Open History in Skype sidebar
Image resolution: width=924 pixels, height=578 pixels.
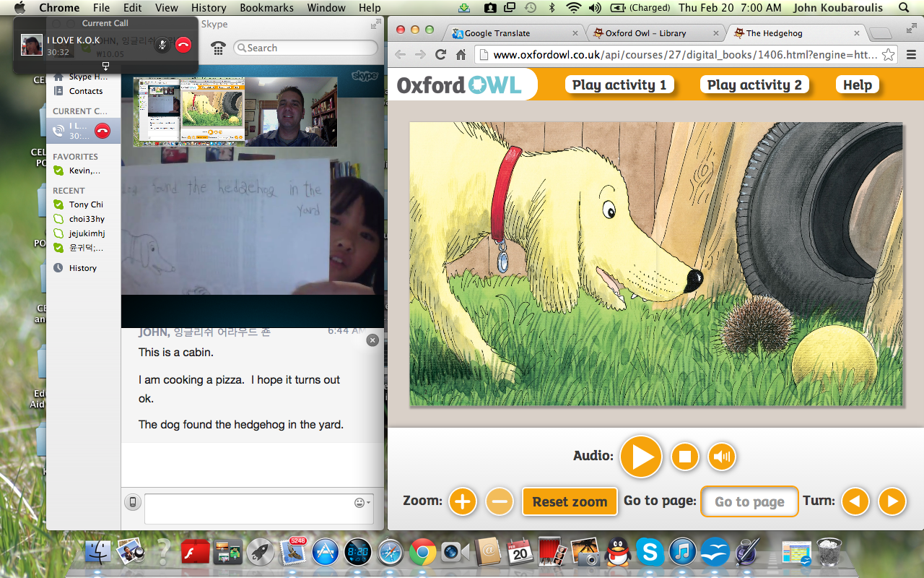point(83,268)
